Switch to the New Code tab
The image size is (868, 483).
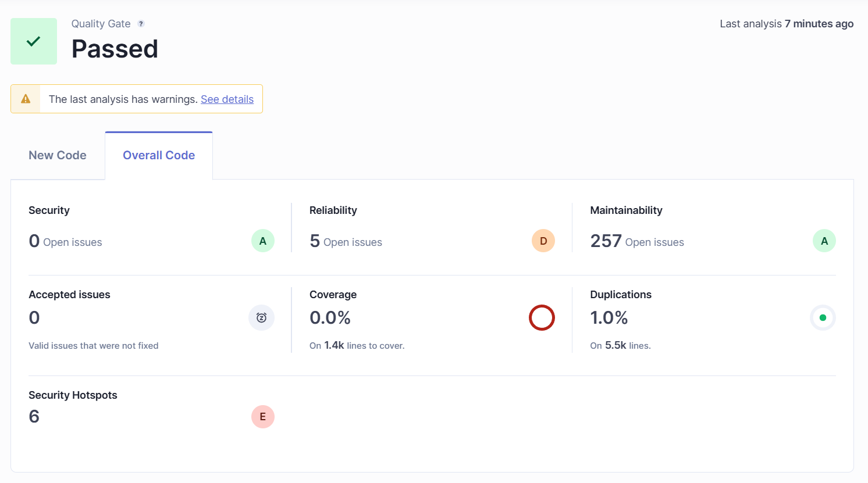pos(58,155)
